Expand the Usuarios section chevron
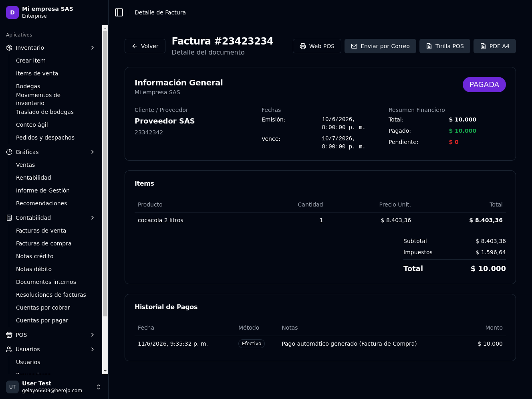The image size is (532, 399). click(x=93, y=349)
